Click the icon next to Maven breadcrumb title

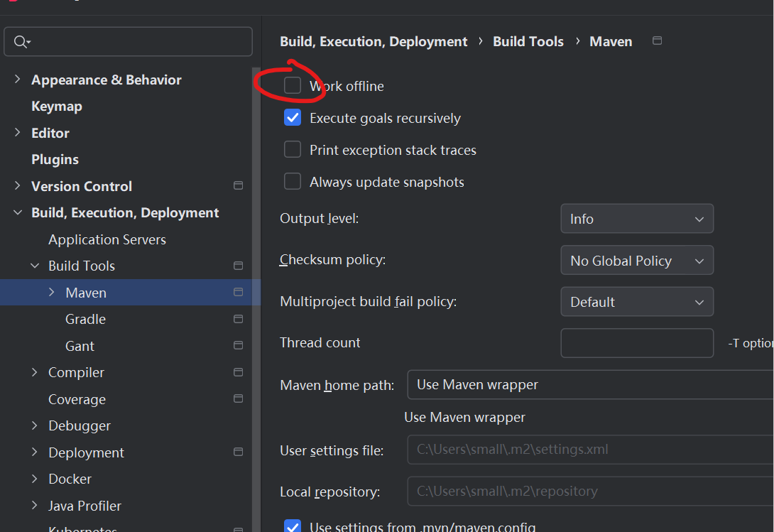point(657,41)
